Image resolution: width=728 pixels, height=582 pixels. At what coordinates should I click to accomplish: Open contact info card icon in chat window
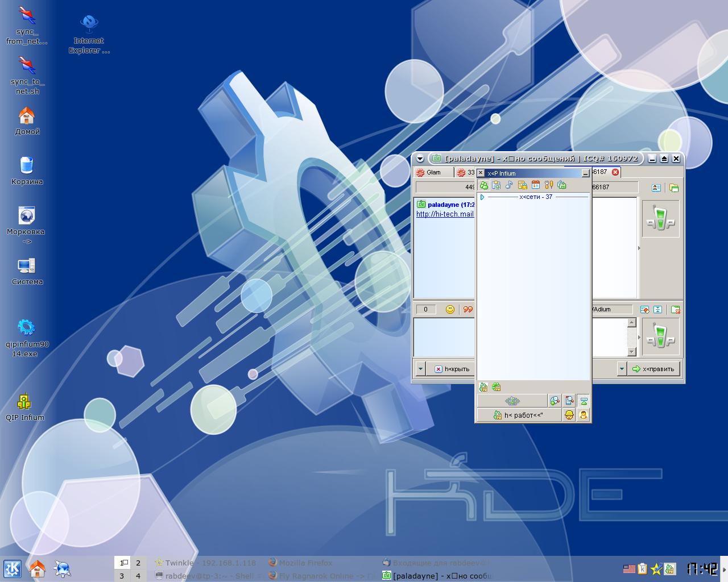[656, 188]
